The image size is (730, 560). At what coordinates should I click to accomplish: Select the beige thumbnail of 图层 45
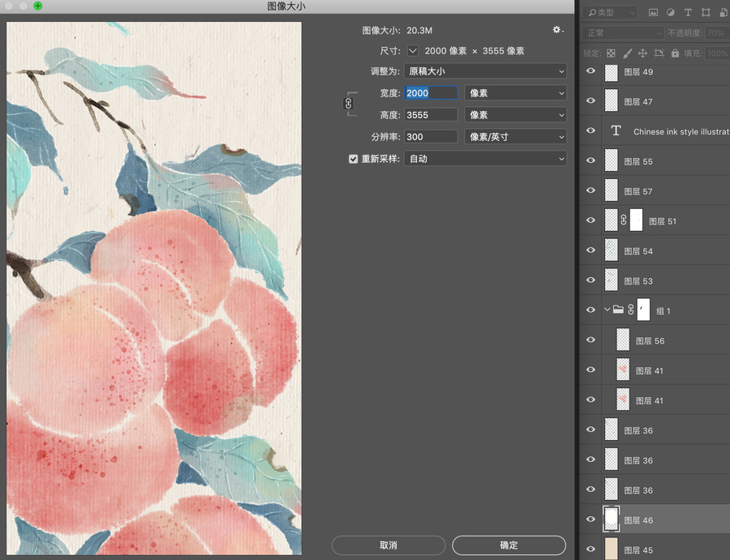(611, 549)
